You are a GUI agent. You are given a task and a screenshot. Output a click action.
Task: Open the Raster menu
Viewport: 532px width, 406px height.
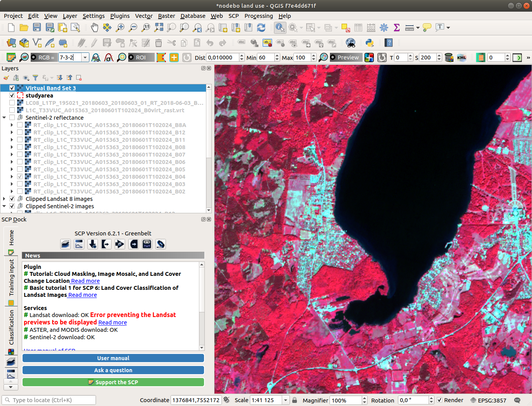166,16
